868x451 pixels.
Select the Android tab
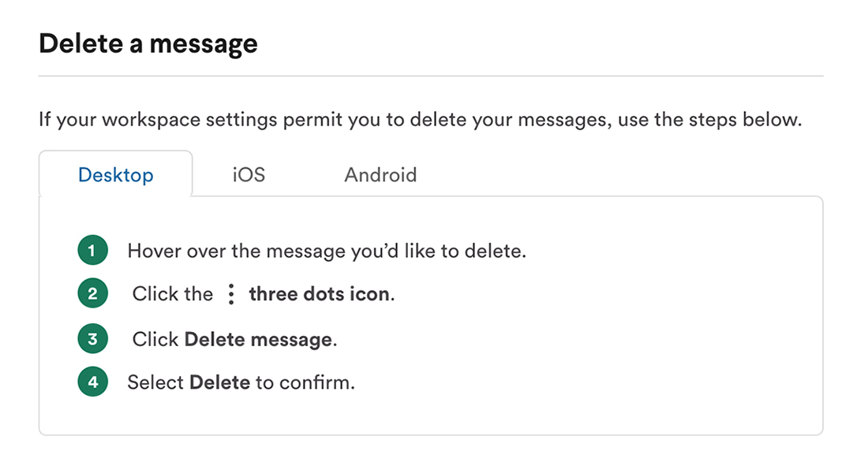(x=380, y=174)
